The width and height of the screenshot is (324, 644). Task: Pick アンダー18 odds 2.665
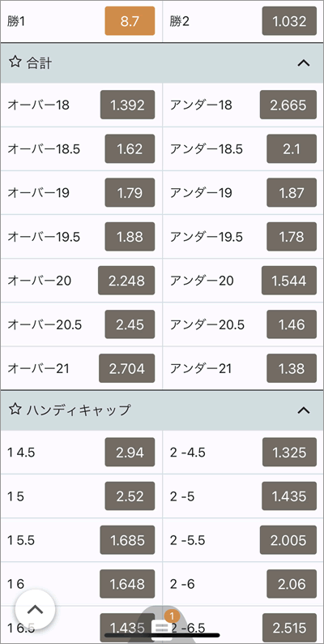click(x=288, y=105)
